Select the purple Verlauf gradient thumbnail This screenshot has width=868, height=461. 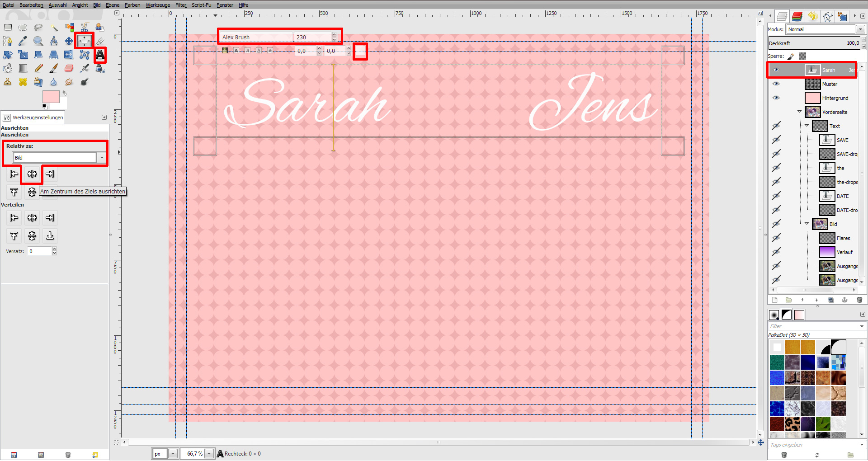tap(827, 252)
